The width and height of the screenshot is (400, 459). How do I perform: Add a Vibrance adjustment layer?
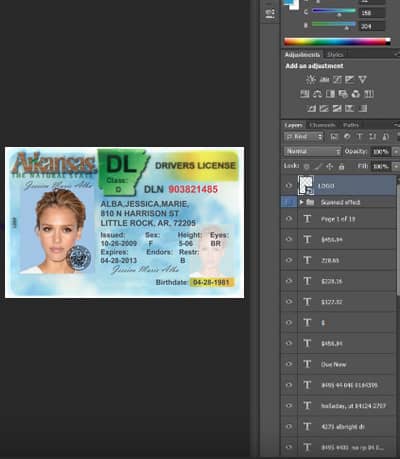pos(362,79)
